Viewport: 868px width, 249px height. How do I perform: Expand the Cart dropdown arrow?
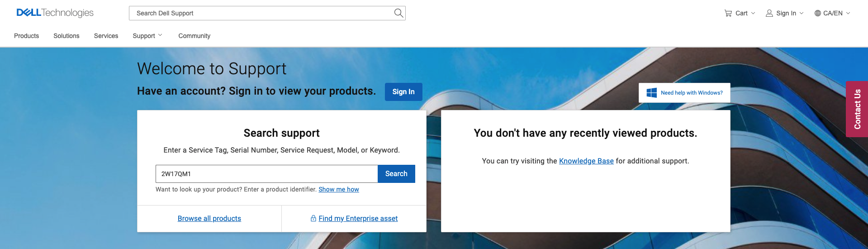[x=753, y=13]
